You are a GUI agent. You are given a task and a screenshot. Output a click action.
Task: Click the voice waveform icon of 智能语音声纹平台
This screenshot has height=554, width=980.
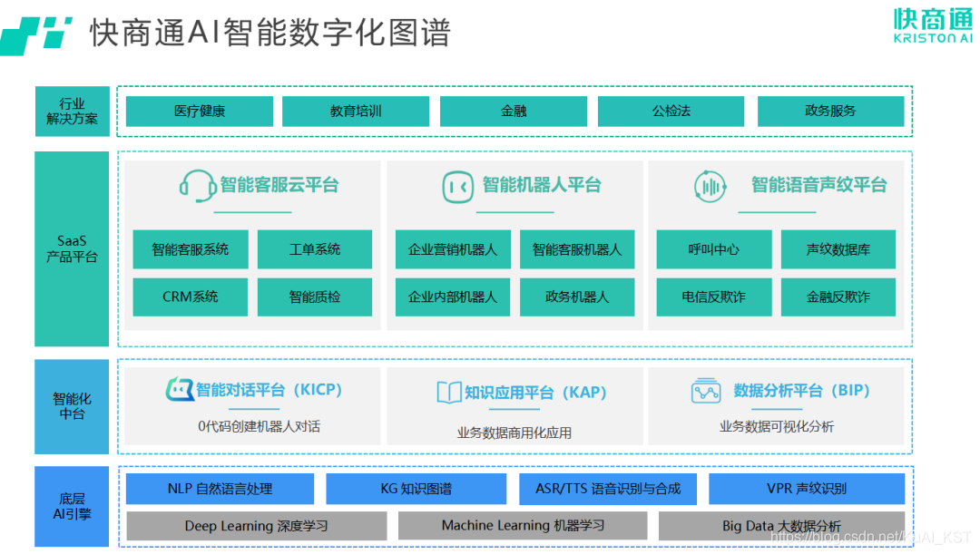[710, 186]
